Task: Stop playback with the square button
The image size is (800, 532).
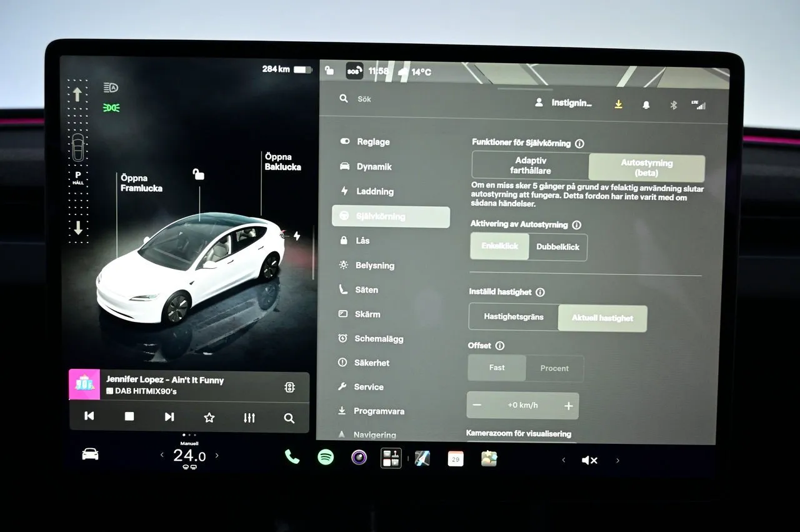Action: [129, 416]
